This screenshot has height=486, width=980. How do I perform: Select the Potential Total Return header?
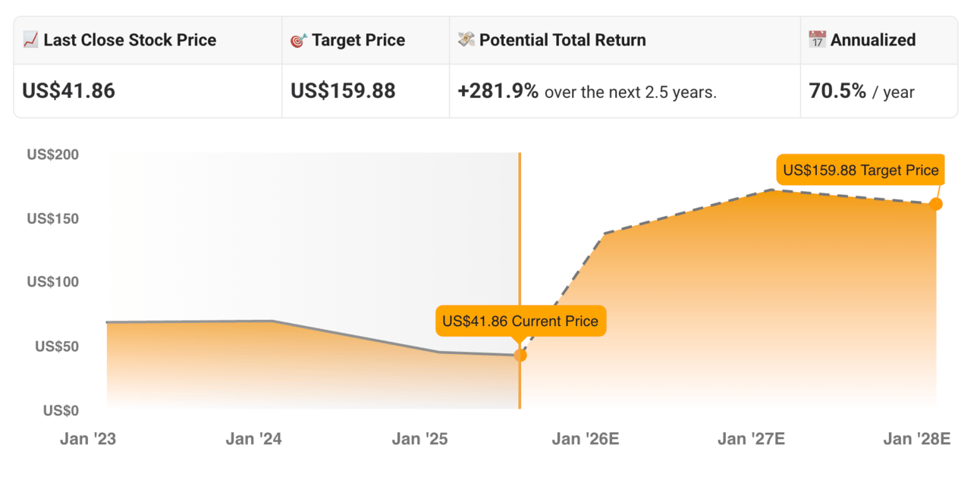pos(562,40)
